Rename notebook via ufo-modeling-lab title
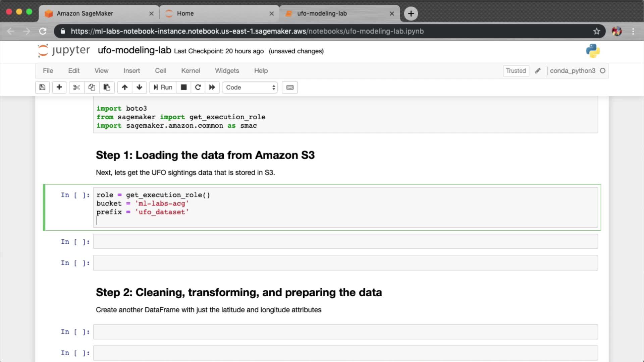Image resolution: width=644 pixels, height=362 pixels. point(134,50)
